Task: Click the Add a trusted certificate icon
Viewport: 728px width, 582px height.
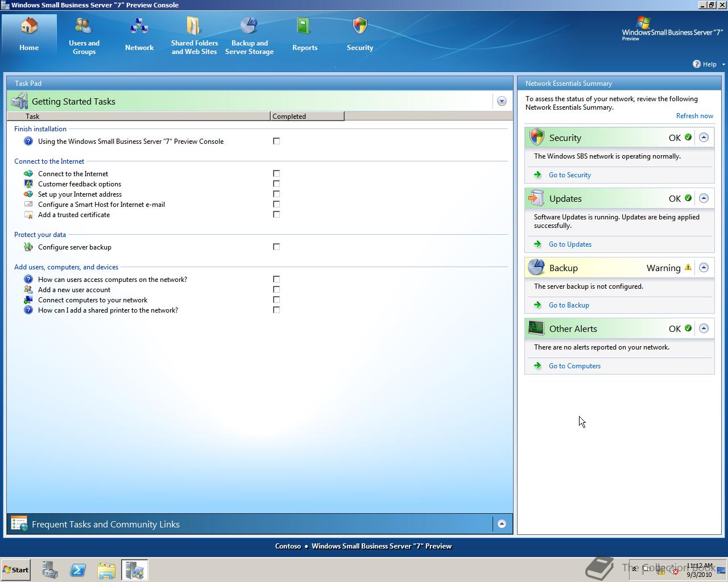Action: click(28, 215)
